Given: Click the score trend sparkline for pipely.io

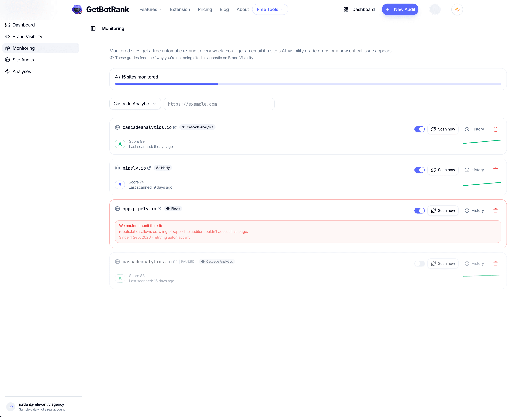Looking at the screenshot, I should tap(482, 184).
